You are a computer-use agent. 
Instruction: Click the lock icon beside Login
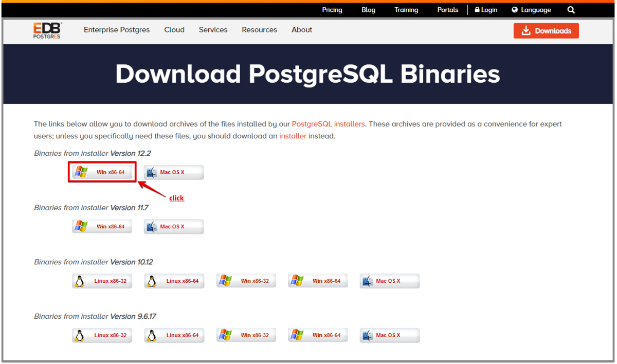477,10
